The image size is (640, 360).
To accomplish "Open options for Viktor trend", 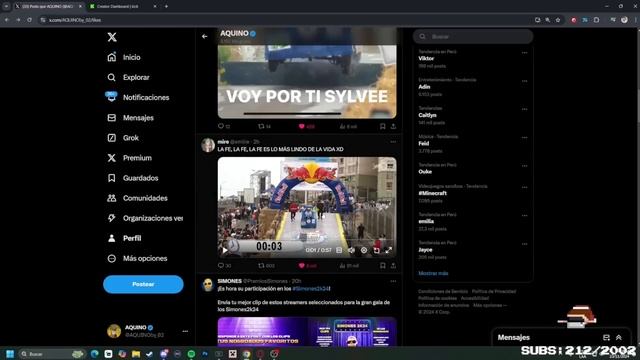I will (x=524, y=53).
